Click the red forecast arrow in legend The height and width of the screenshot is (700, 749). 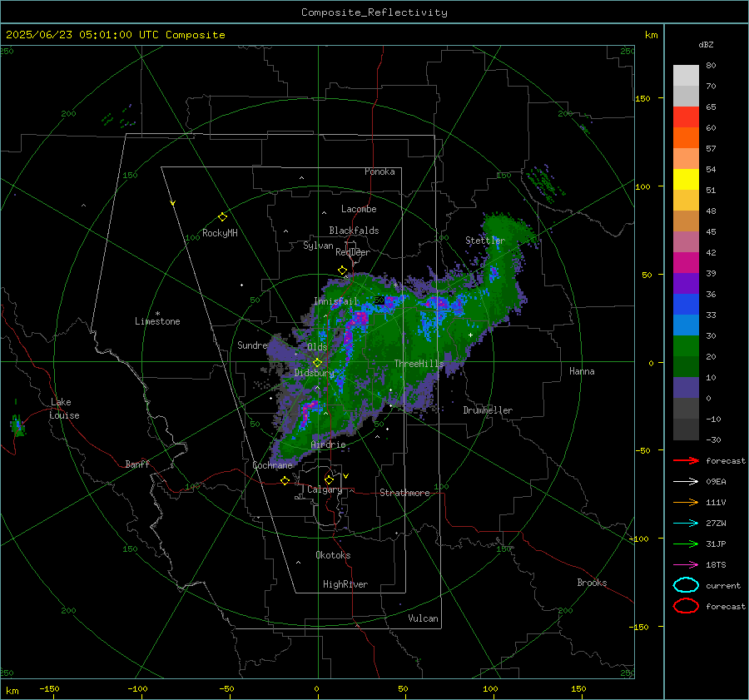[686, 460]
